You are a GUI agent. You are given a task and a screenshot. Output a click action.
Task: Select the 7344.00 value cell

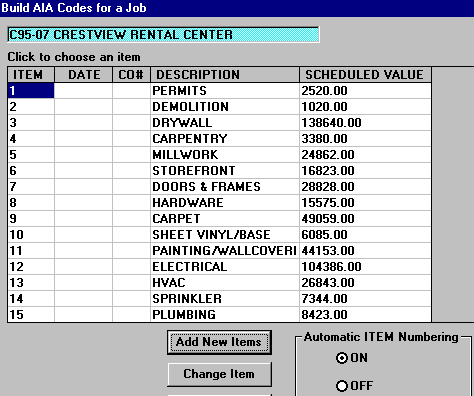365,299
